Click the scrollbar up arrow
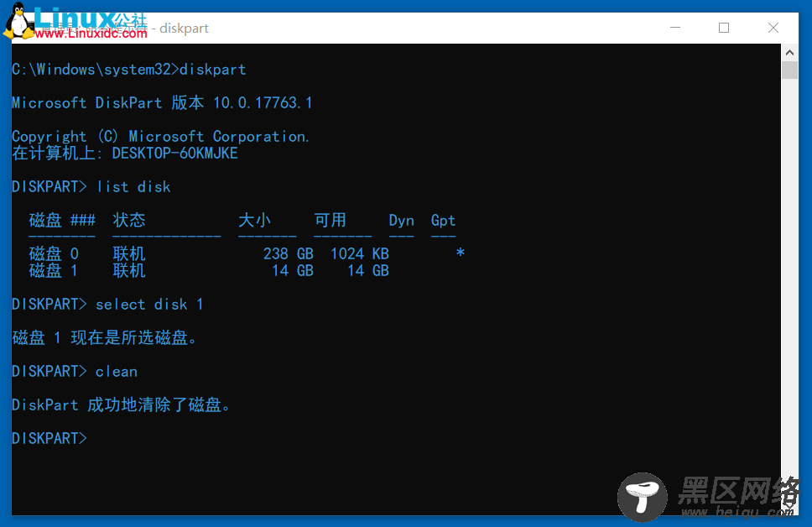This screenshot has width=812, height=527. pyautogui.click(x=789, y=52)
